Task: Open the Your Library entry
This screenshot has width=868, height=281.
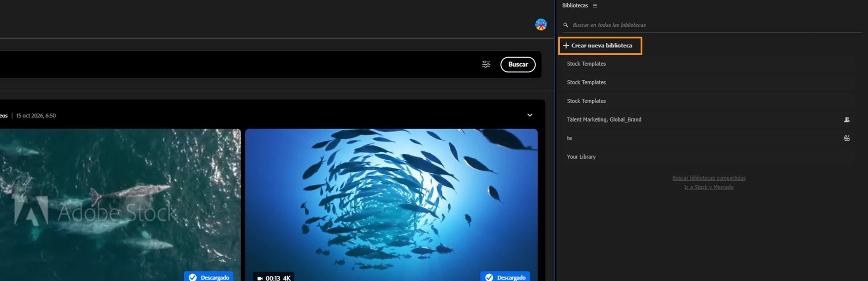Action: pyautogui.click(x=708, y=157)
